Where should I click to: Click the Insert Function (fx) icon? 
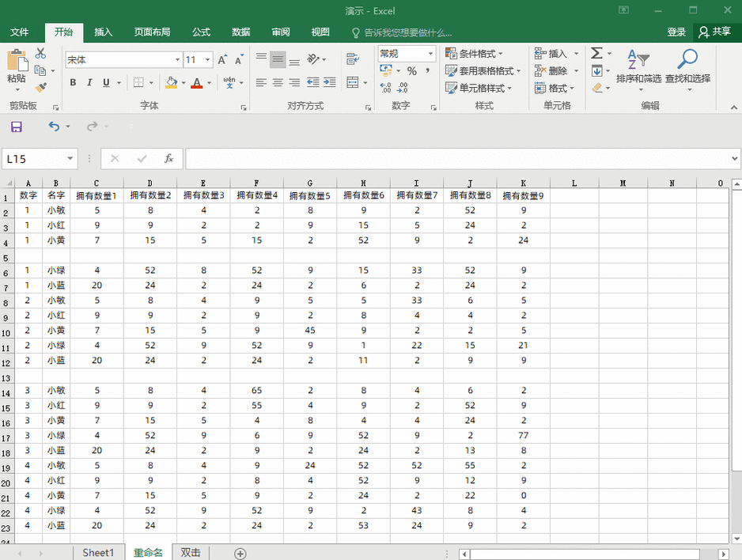point(168,158)
